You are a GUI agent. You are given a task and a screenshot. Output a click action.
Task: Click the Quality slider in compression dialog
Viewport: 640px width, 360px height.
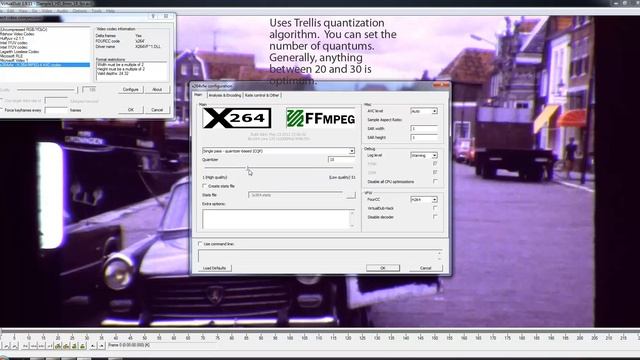coord(47,89)
